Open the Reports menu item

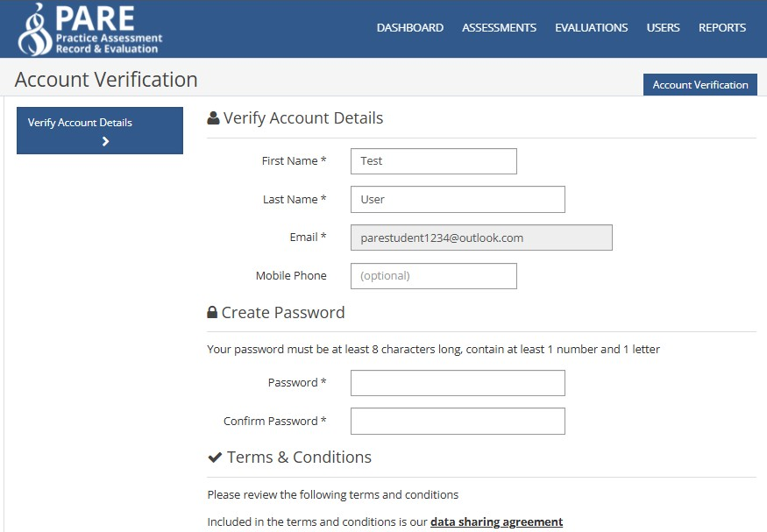tap(722, 28)
